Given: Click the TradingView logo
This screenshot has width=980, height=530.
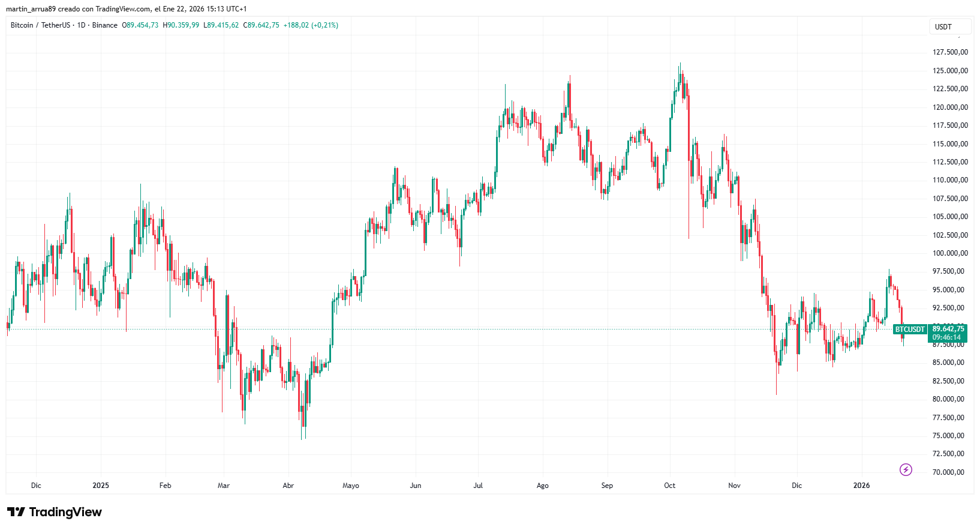Looking at the screenshot, I should (x=55, y=512).
